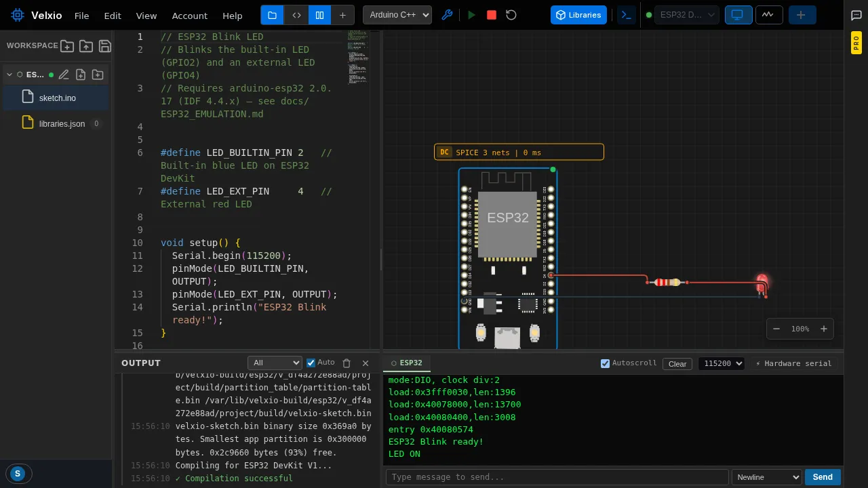
Task: Open sketch.ino in the file tree
Action: point(56,98)
